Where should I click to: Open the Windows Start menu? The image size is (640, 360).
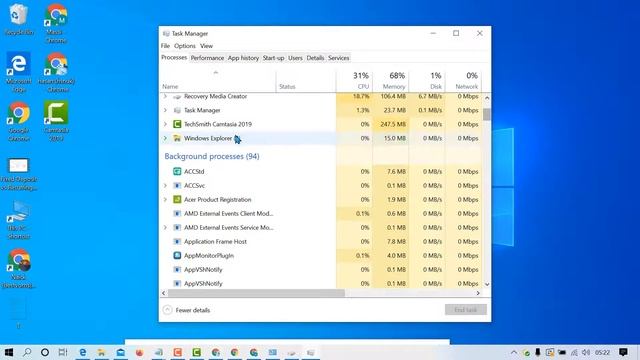pyautogui.click(x=9, y=352)
